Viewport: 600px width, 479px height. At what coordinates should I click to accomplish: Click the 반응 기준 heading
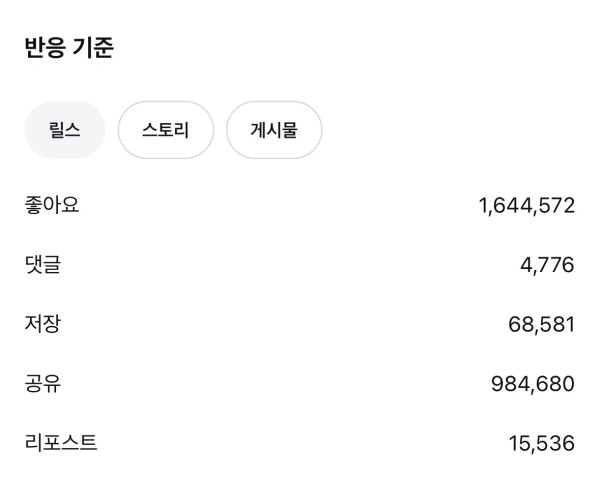(x=69, y=48)
